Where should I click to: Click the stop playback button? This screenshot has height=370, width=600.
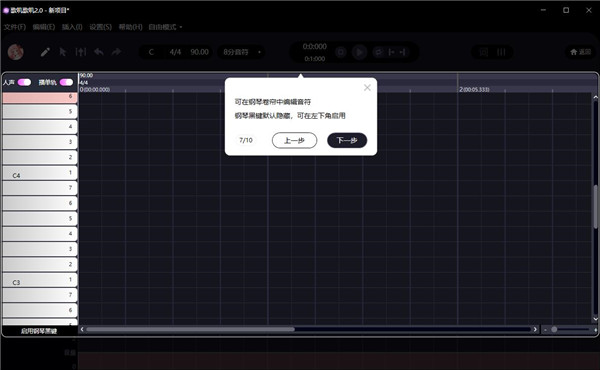click(x=341, y=52)
